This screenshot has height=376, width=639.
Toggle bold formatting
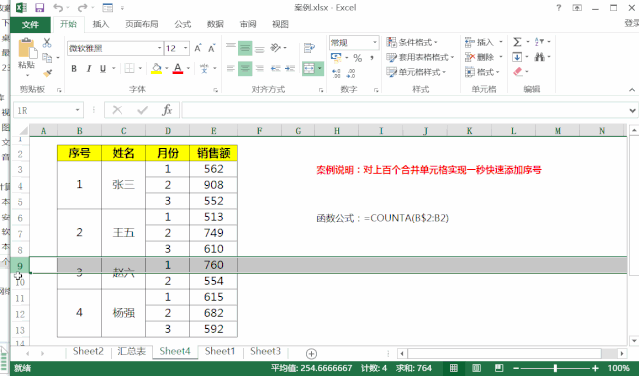point(74,68)
